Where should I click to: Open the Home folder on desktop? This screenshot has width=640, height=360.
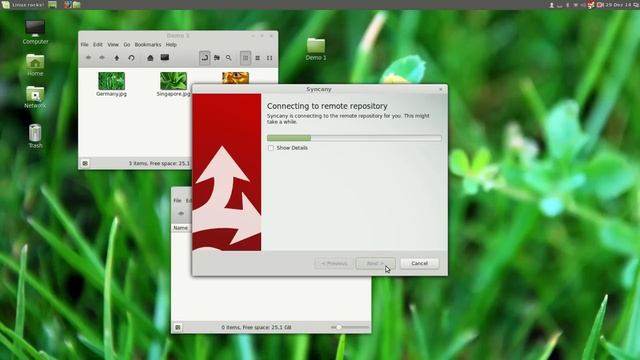(x=35, y=64)
